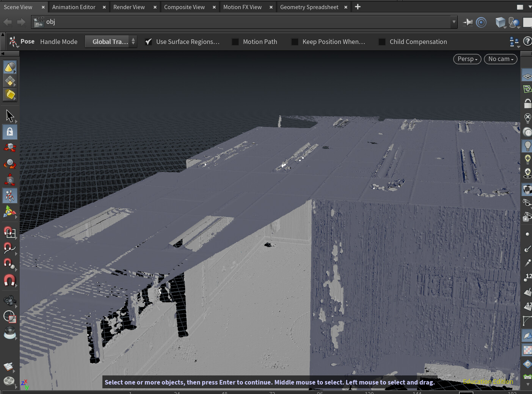
Task: Pick the magnet-shaped capture tool
Action: click(9, 280)
